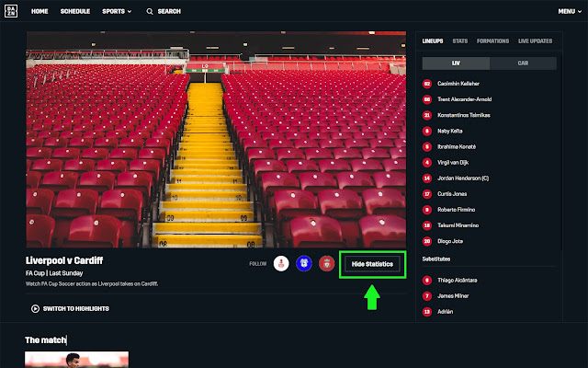This screenshot has width=588, height=368.
Task: Click the DAZN logo
Action: 11,11
